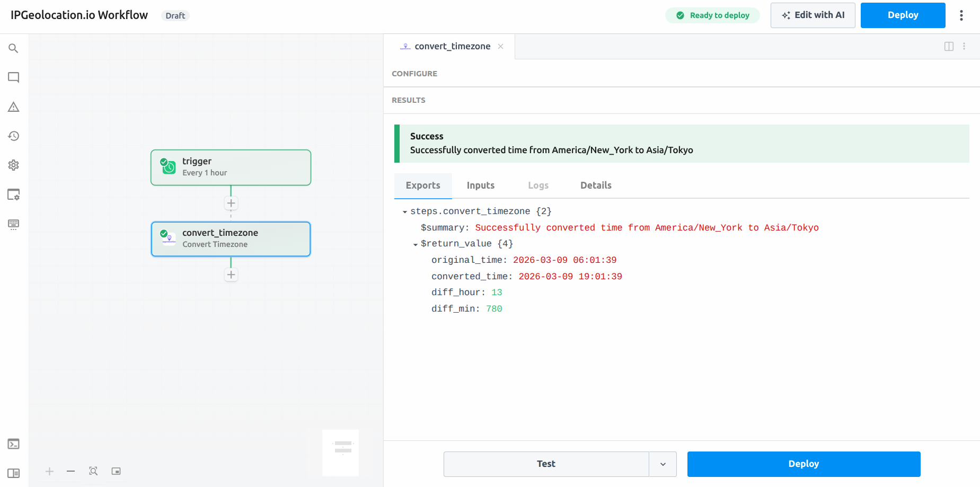Collapse the $return_value tree node
This screenshot has width=980, height=487.
click(416, 244)
